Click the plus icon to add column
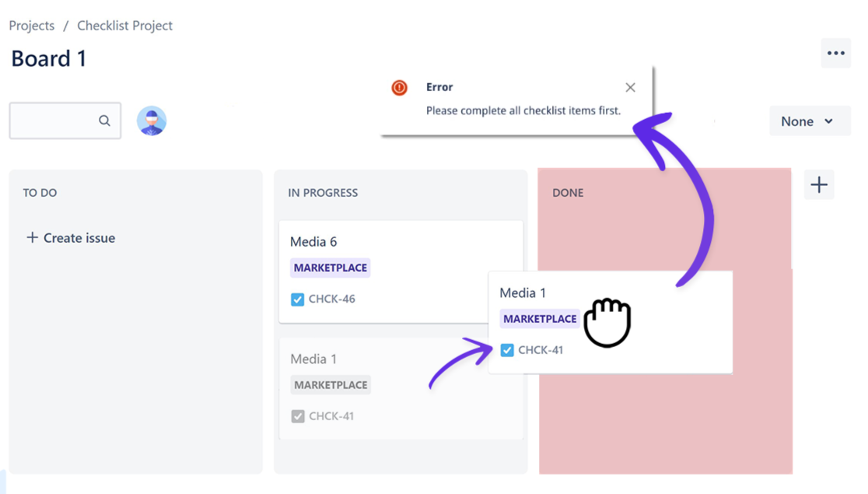 click(818, 185)
